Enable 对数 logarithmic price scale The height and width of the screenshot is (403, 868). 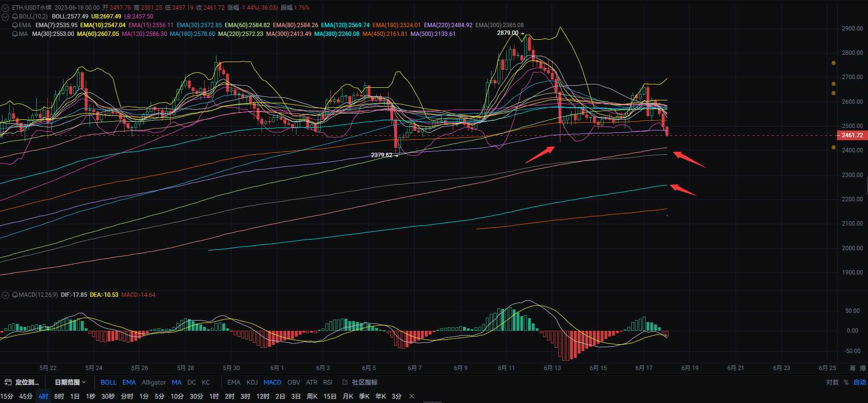coord(832,382)
